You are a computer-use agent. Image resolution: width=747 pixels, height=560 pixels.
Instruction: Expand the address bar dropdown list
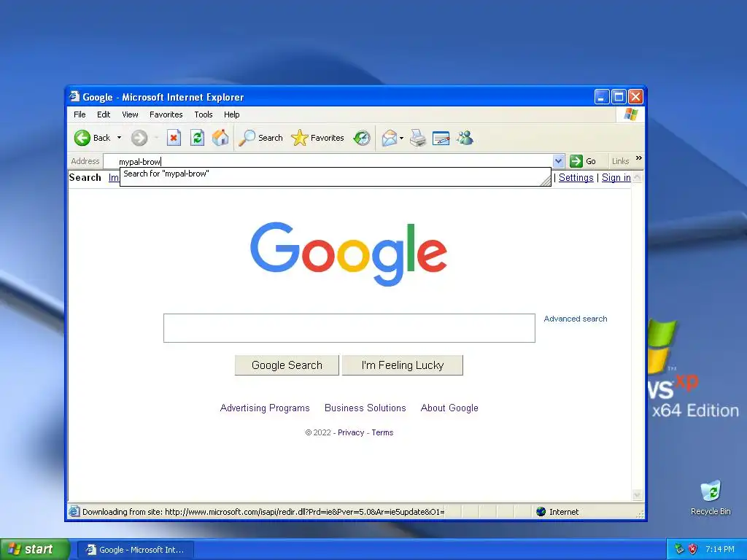click(x=558, y=161)
